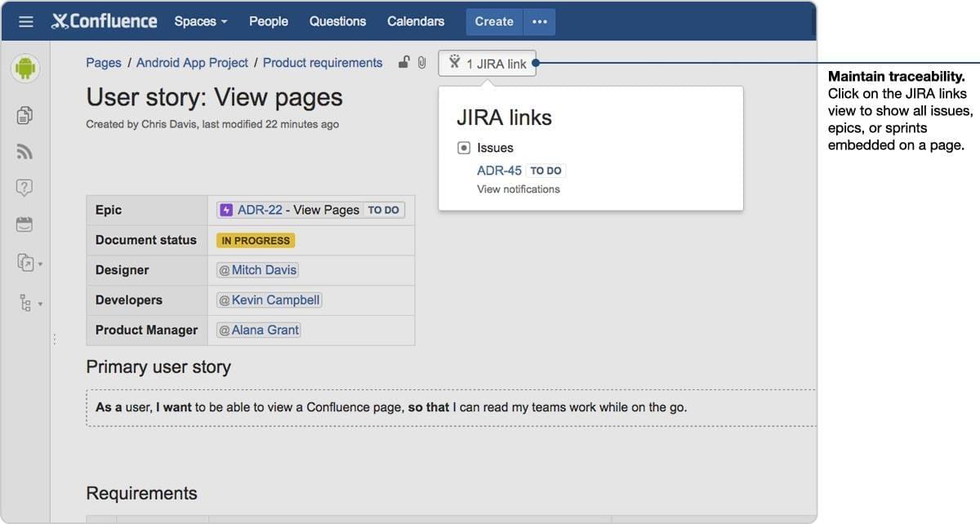Click the Kevin Campbell mention
Image resolution: width=980 pixels, height=524 pixels.
269,300
